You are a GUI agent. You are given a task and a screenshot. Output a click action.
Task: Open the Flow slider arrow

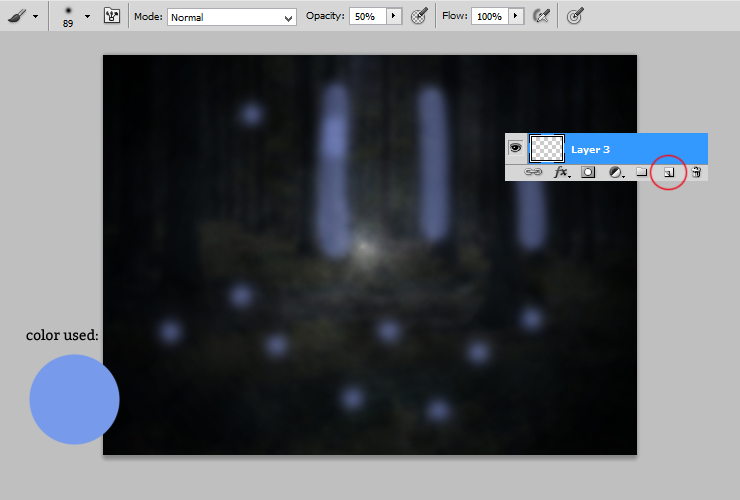[516, 16]
